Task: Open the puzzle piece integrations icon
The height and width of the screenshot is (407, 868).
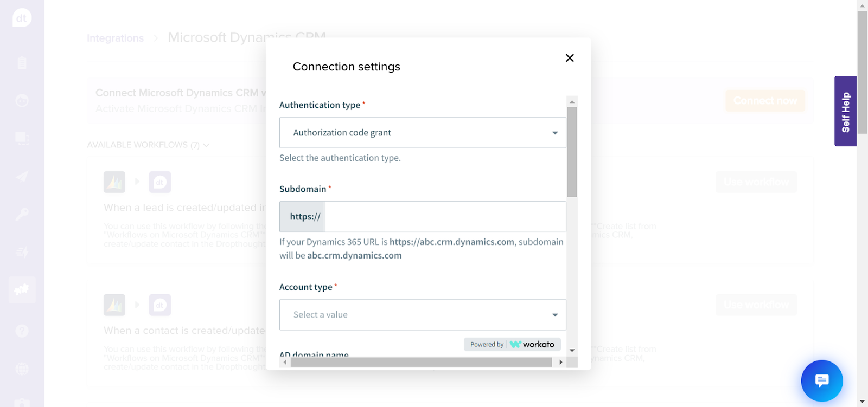Action: click(x=22, y=289)
